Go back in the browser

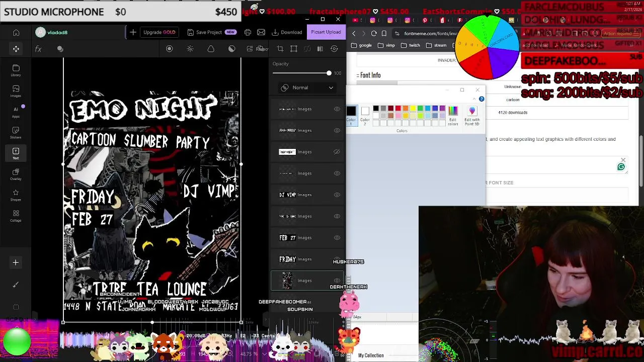pos(354,33)
